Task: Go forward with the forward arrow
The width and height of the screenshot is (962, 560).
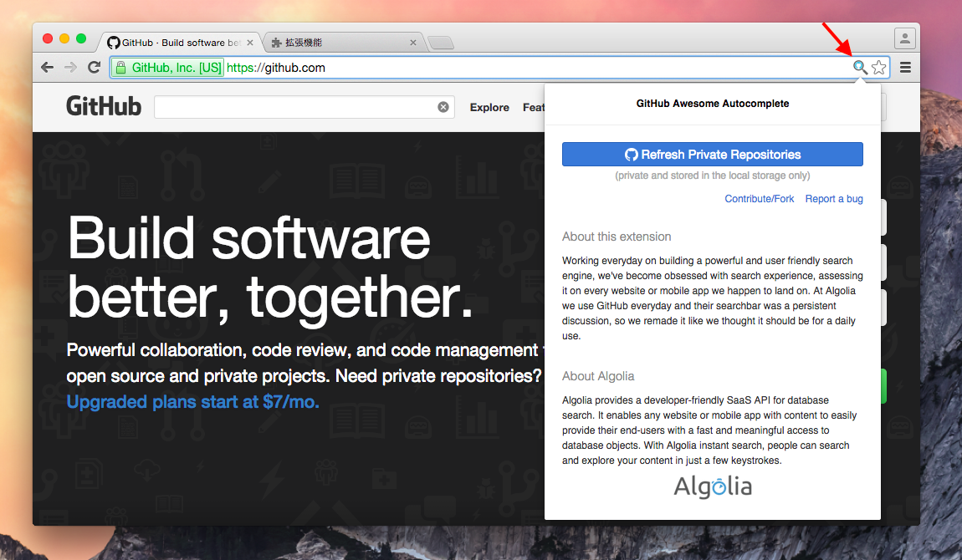Action: point(70,68)
